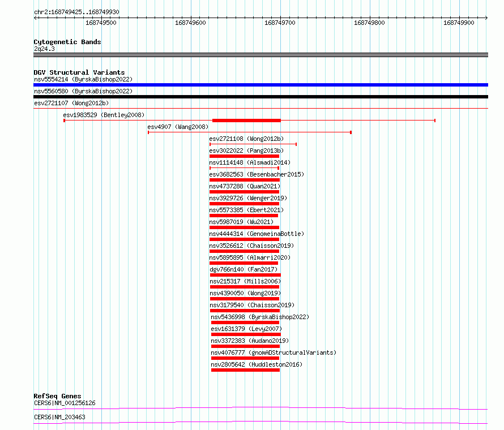Select the DGV Structural Variants track title
Viewport: 504px width, 430px height.
pos(79,72)
